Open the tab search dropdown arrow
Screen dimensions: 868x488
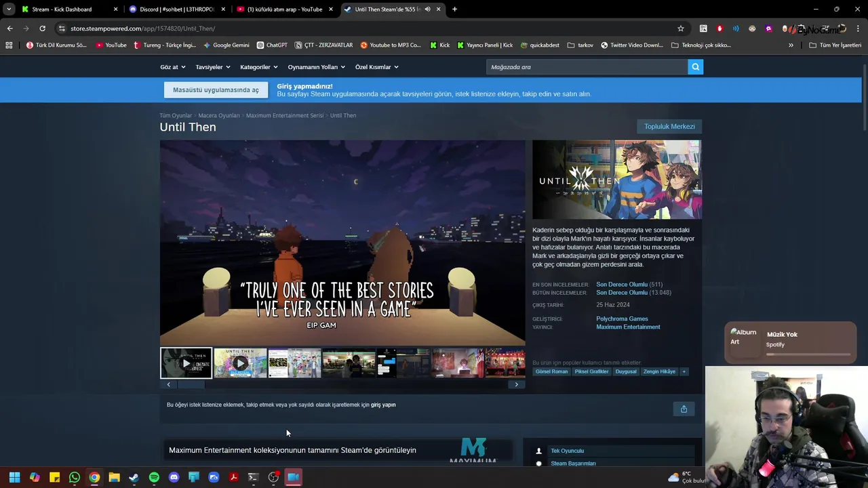tap(9, 9)
